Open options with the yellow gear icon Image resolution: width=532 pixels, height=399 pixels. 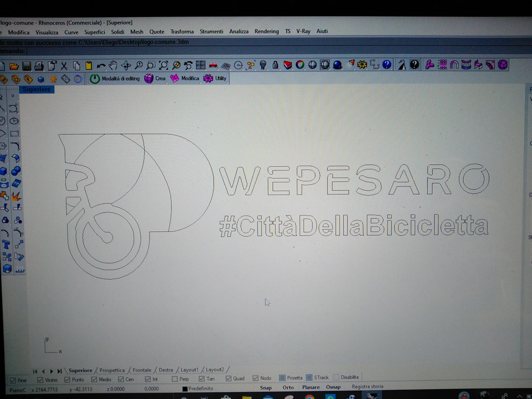point(362,64)
